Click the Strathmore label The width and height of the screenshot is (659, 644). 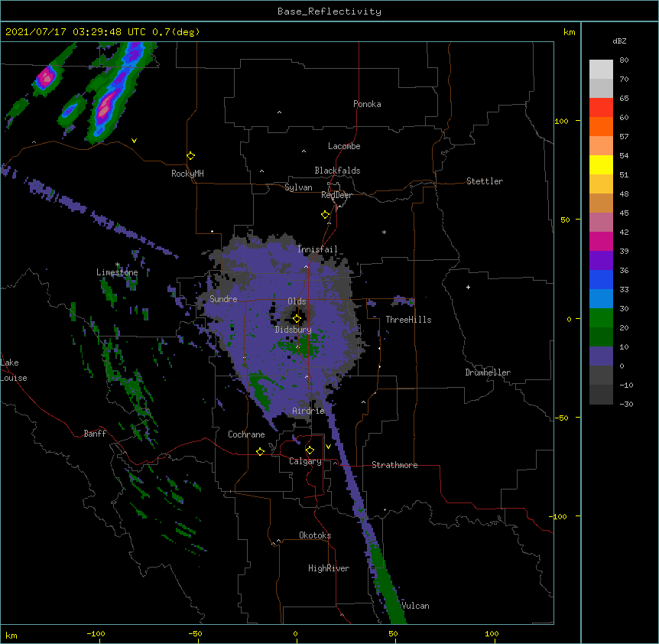click(394, 465)
